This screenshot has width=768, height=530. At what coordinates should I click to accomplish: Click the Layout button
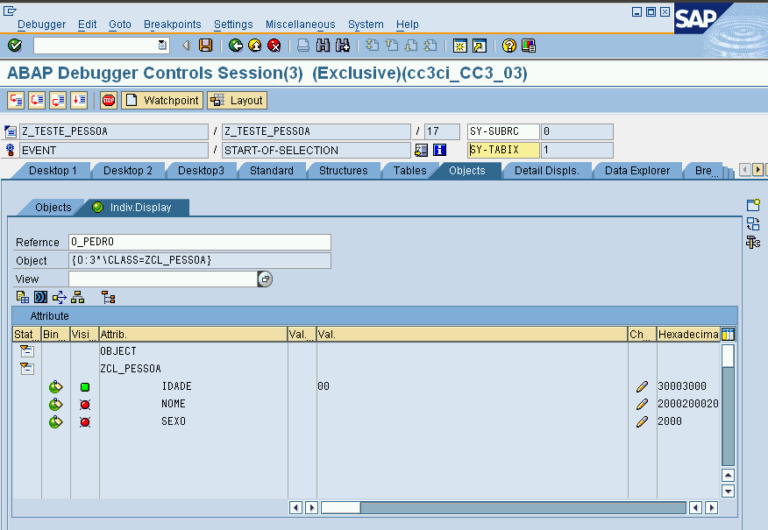(237, 100)
